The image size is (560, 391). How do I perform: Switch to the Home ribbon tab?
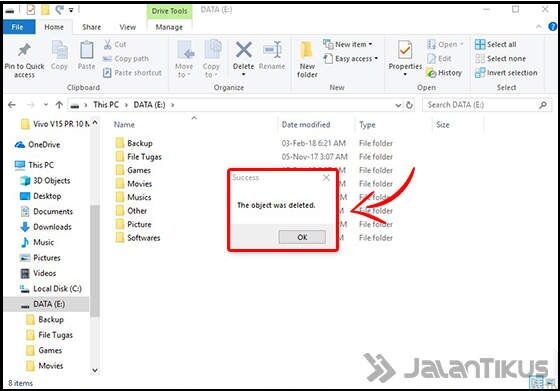pyautogui.click(x=54, y=27)
